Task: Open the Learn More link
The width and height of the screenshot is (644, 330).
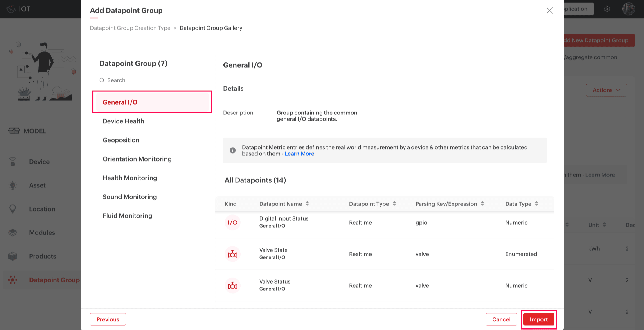Action: (299, 154)
